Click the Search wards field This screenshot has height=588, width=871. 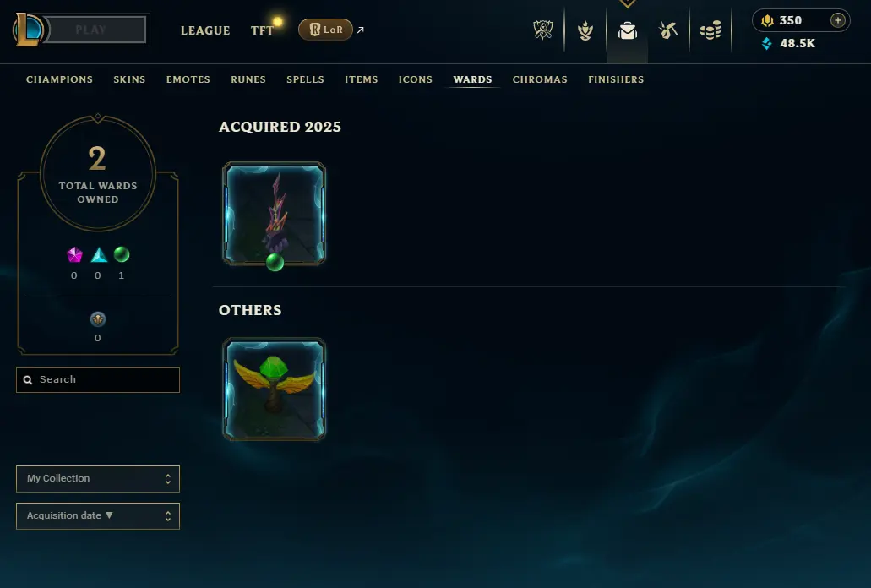(x=98, y=380)
